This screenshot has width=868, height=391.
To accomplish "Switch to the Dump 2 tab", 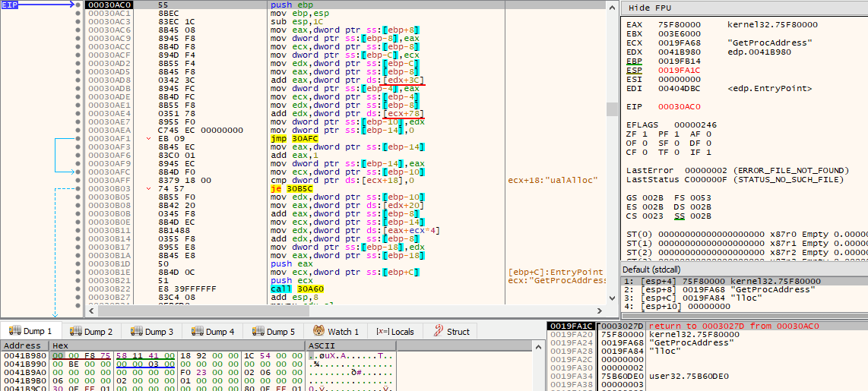I will (x=91, y=332).
